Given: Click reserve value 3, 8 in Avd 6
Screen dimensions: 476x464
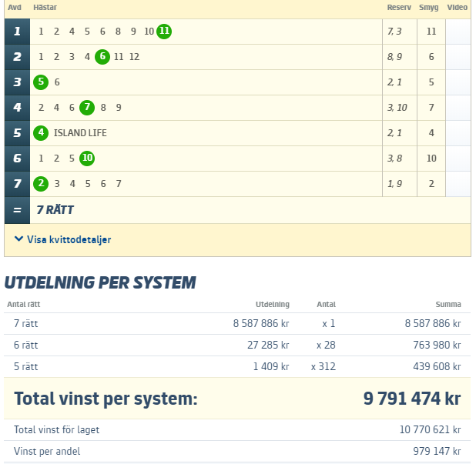Looking at the screenshot, I should point(394,159).
